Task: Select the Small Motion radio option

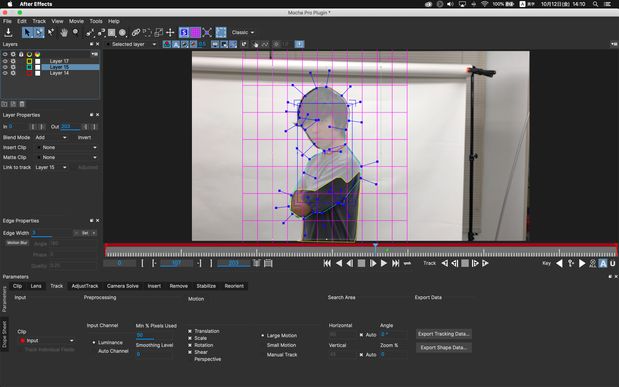Action: click(x=281, y=345)
